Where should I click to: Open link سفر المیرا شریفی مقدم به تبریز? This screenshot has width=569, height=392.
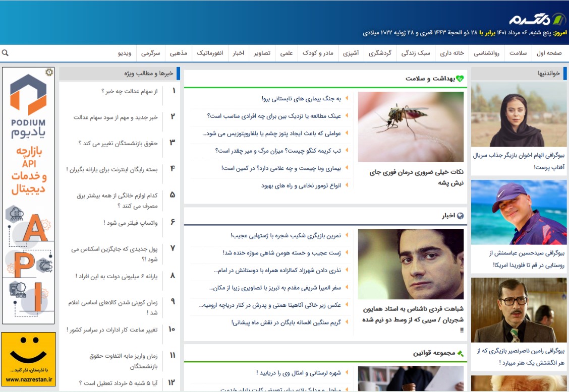[275, 288]
